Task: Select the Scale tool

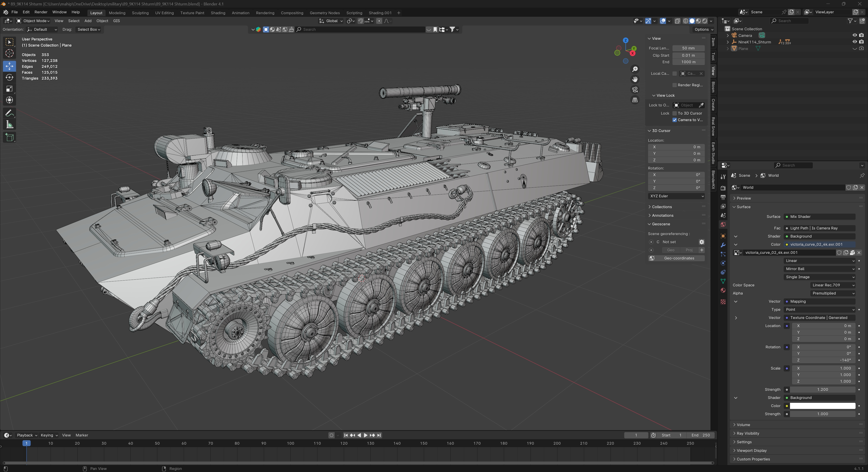Action: coord(9,89)
